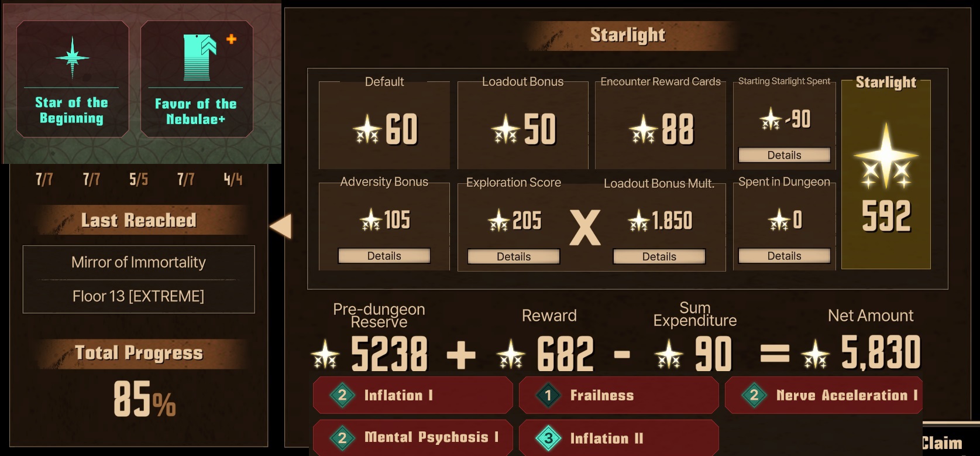Select the Inflation I adversity tag
Viewport: 980px width, 456px height.
pyautogui.click(x=413, y=395)
